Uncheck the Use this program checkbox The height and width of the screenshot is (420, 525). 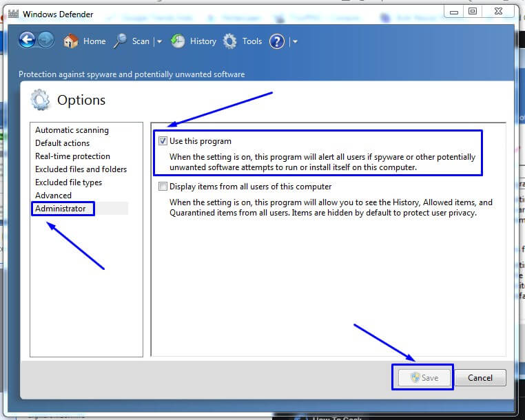[163, 141]
